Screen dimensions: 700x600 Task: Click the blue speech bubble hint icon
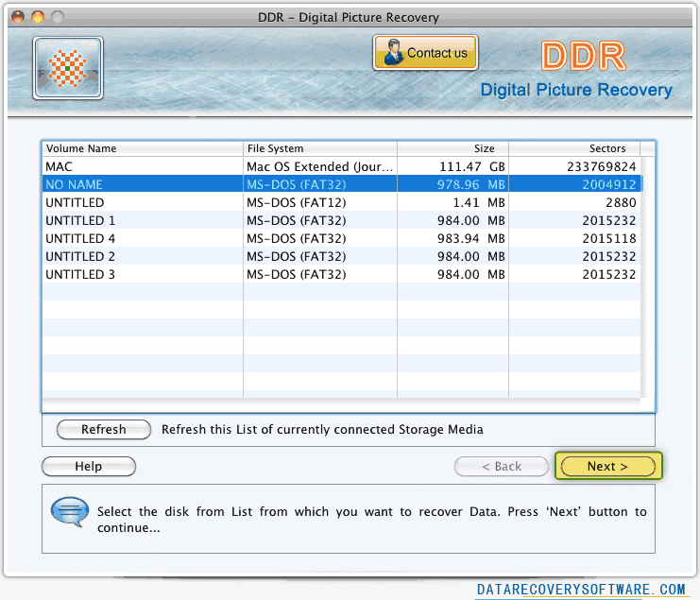(70, 511)
